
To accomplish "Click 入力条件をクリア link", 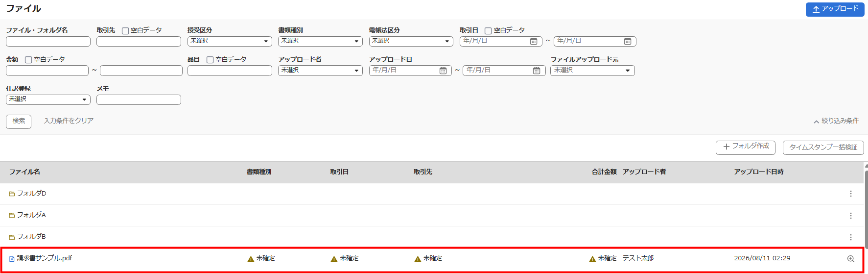I will (x=69, y=121).
